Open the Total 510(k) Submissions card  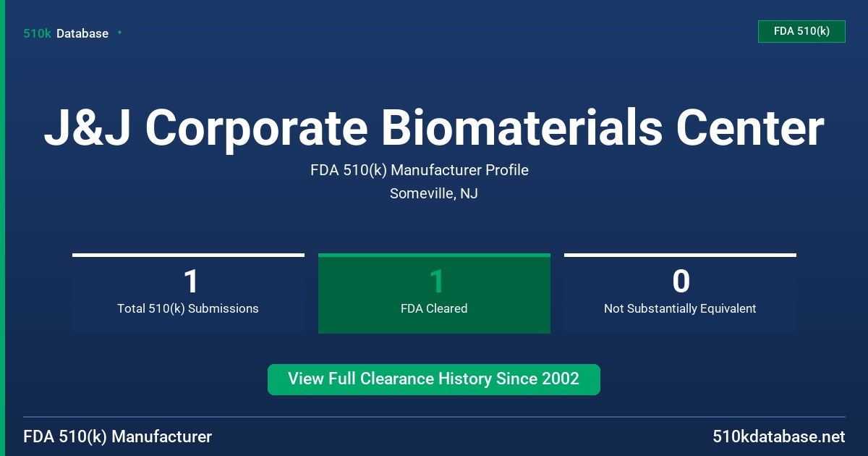coord(188,293)
